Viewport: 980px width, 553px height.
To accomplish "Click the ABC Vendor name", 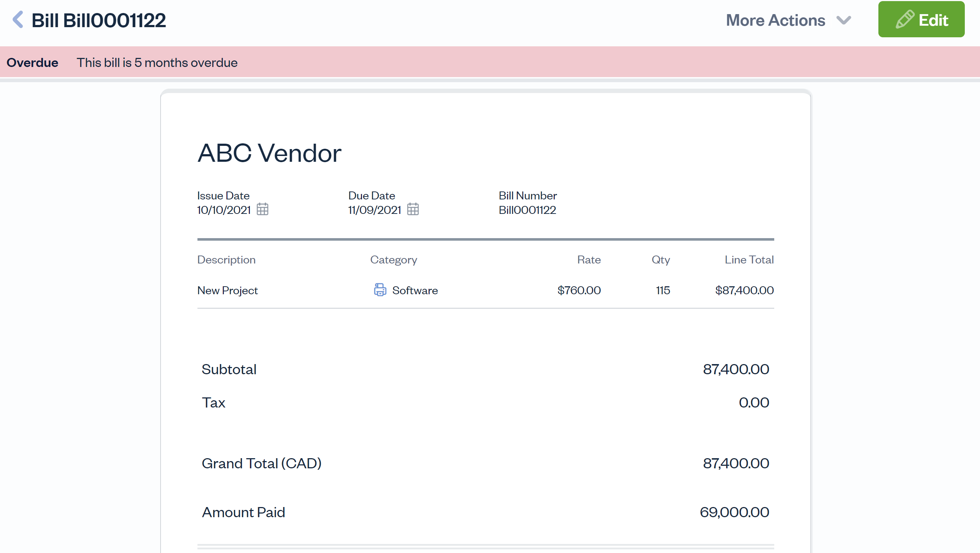I will pyautogui.click(x=269, y=153).
